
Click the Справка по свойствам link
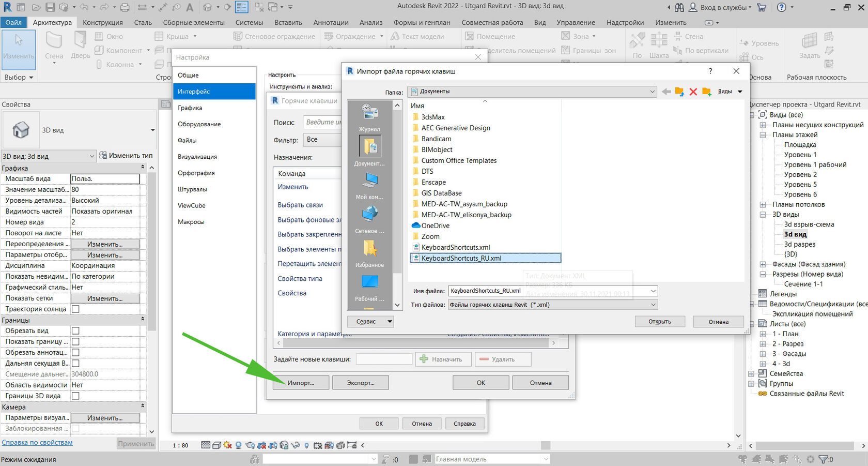click(x=37, y=442)
